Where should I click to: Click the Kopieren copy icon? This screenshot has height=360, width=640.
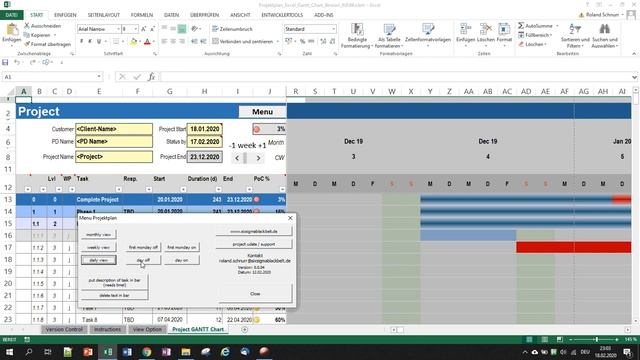pyautogui.click(x=27, y=35)
